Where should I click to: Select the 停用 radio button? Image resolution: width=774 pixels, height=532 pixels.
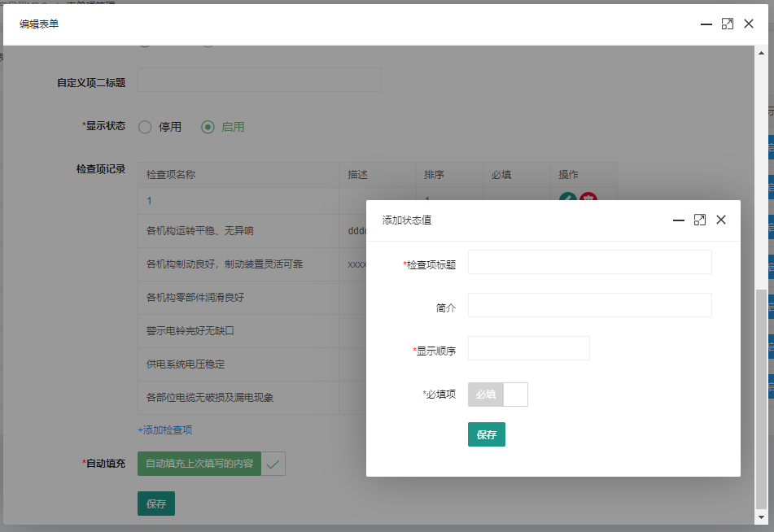[145, 127]
